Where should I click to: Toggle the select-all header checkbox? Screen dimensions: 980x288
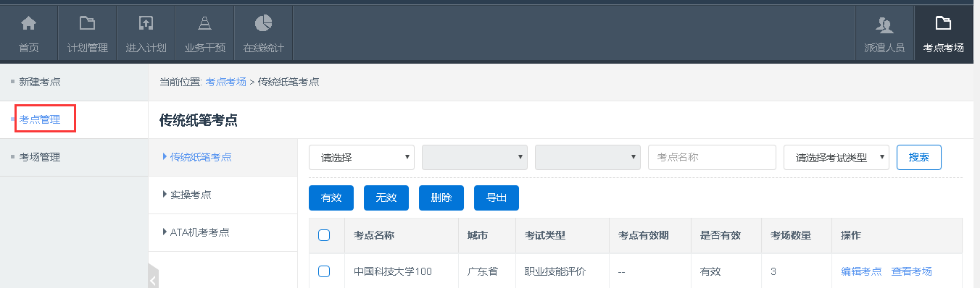click(x=324, y=235)
